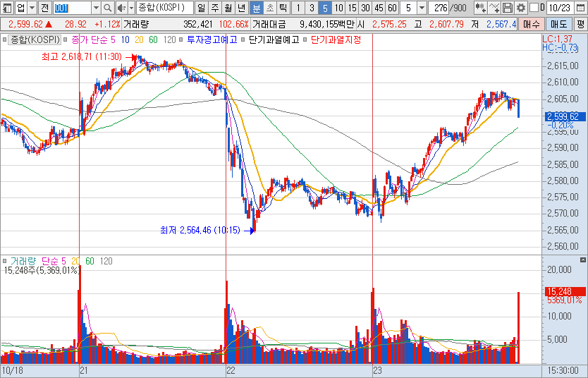Click the 352,421 volume value

tap(198, 25)
